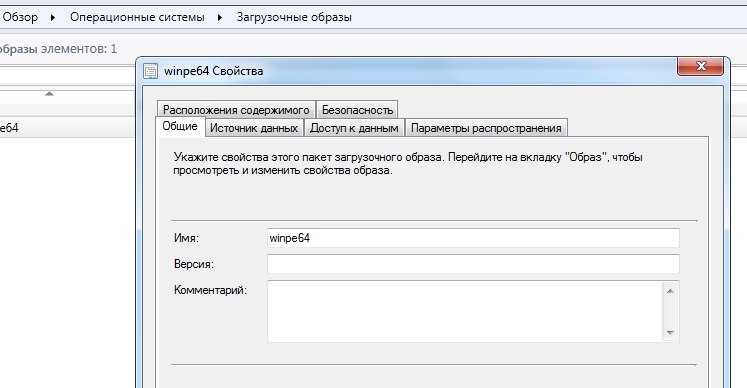Click inside the Комментарий text area

pyautogui.click(x=465, y=311)
